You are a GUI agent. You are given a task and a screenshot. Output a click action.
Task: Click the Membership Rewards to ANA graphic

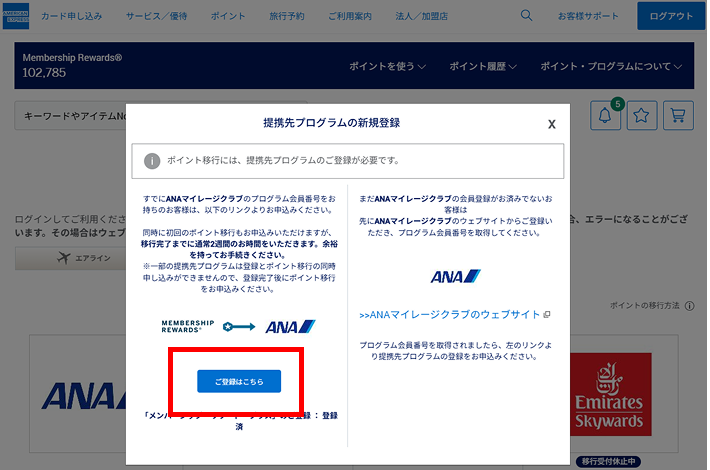[x=238, y=326]
